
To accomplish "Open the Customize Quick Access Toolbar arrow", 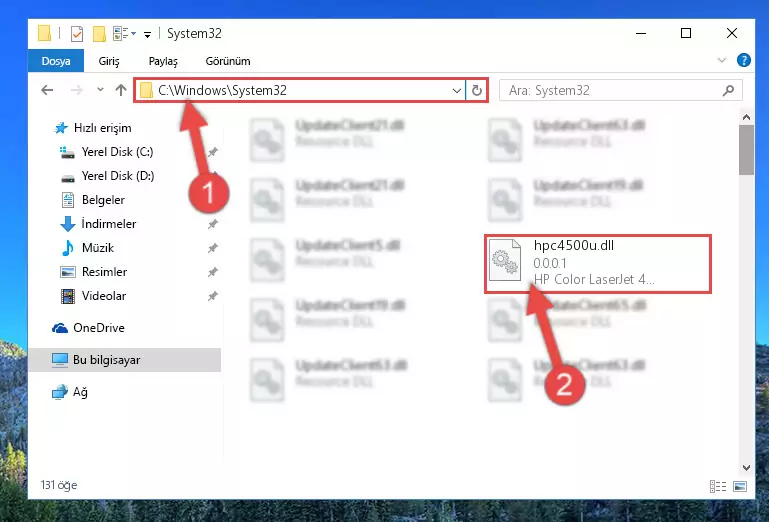I will tap(147, 34).
